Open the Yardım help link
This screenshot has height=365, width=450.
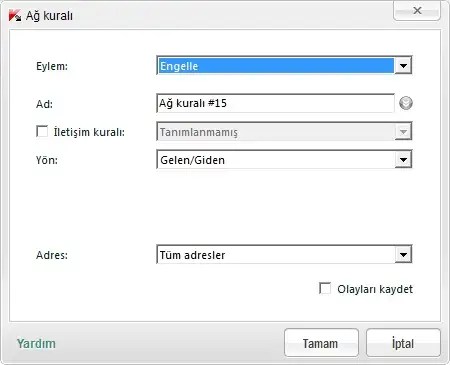click(36, 344)
